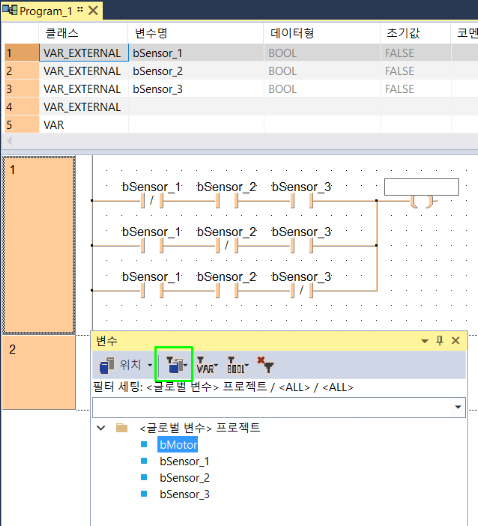Select negated bSensor_1 contact in first row

[152, 201]
